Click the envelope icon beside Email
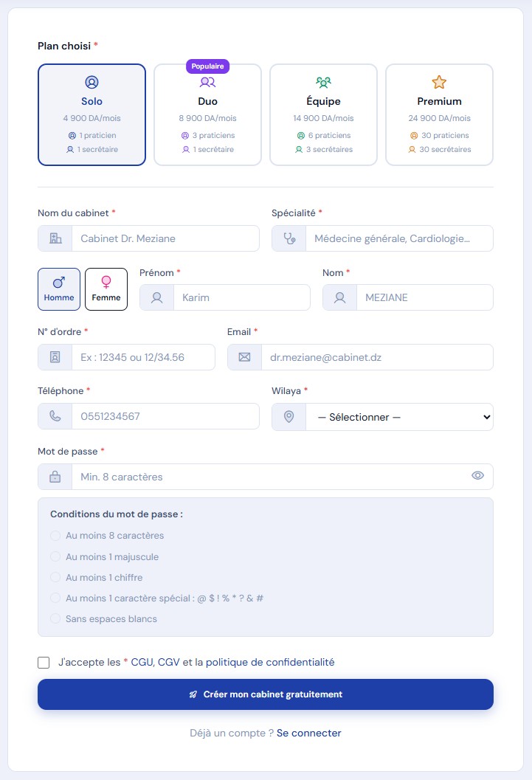The image size is (532, 780). [244, 357]
